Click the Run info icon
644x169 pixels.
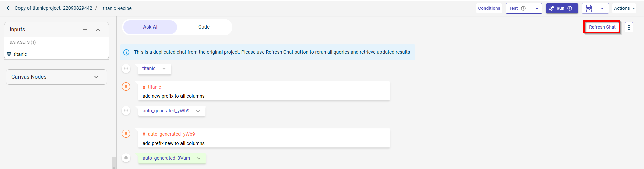point(570,8)
